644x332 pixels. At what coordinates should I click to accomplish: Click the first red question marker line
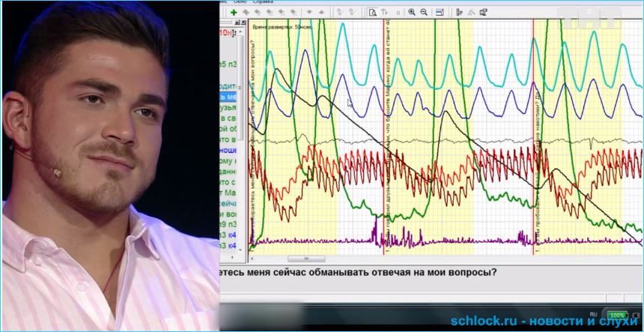pyautogui.click(x=383, y=136)
